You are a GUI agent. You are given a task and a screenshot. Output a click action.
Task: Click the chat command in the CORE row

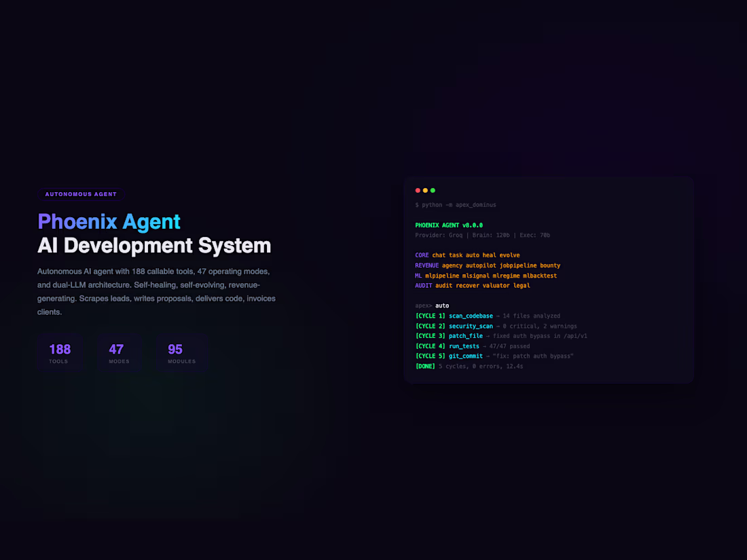point(439,255)
